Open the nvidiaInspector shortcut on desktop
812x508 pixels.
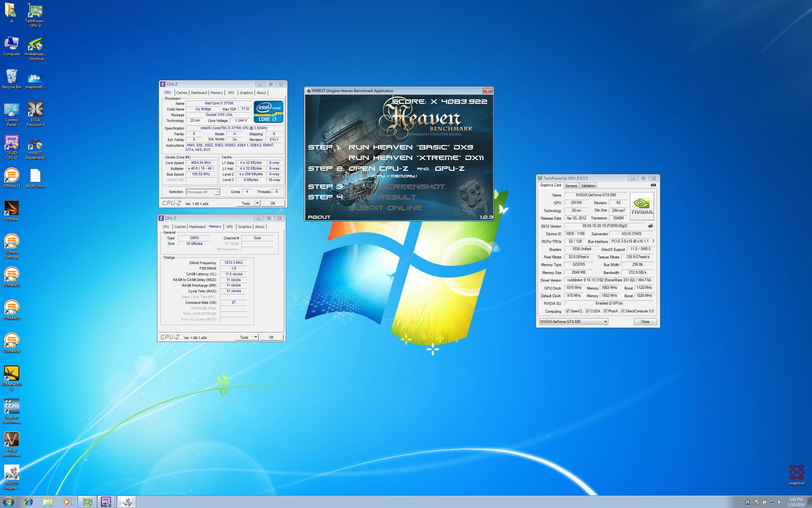(35, 49)
